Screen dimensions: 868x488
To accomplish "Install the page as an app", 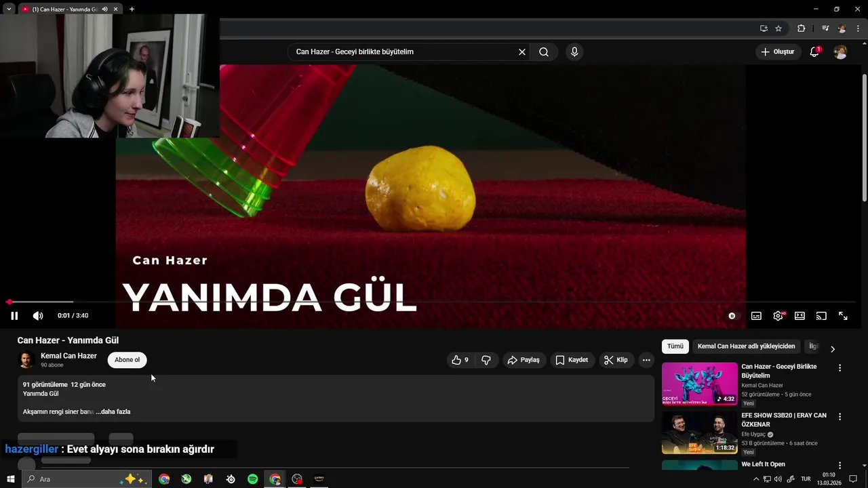I will [764, 28].
